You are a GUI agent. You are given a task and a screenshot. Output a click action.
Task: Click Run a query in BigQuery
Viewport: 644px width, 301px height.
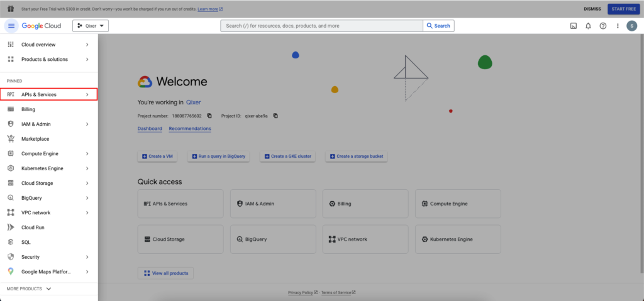[x=218, y=156]
